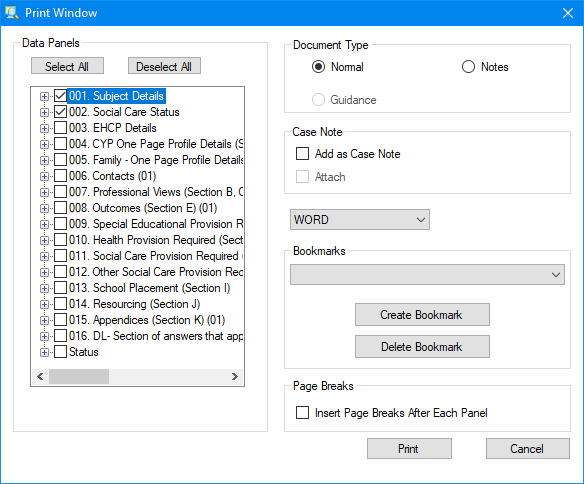Select the Notes document type radio button
584x484 pixels.
coord(468,67)
